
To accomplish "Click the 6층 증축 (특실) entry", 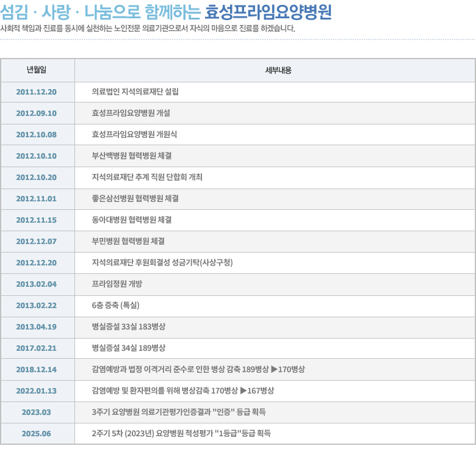I will (x=115, y=305).
